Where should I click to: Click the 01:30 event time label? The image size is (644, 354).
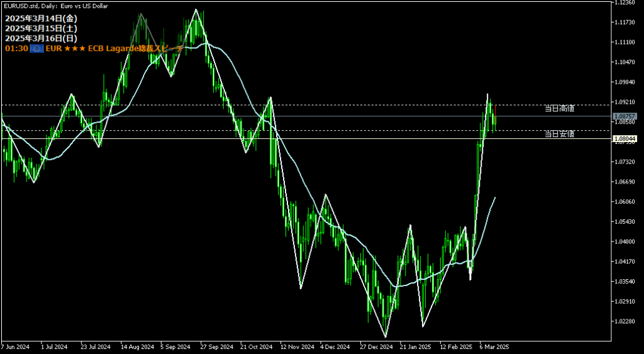tap(16, 48)
